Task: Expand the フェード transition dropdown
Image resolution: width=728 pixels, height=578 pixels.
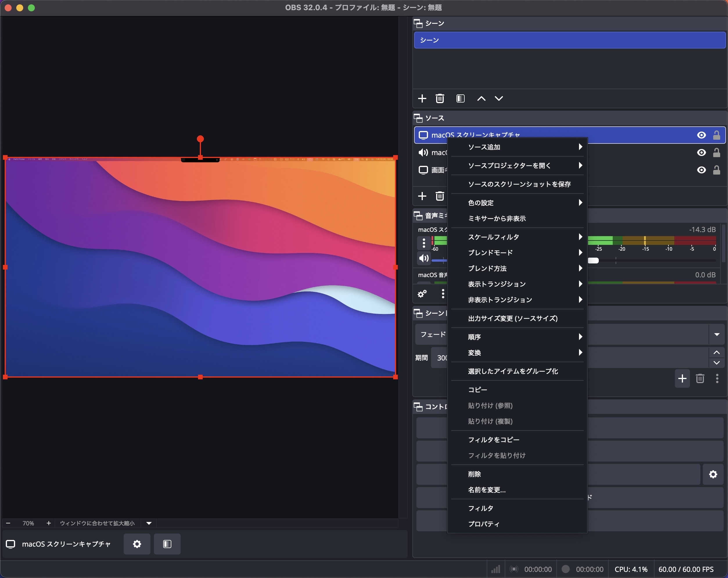Action: (716, 334)
